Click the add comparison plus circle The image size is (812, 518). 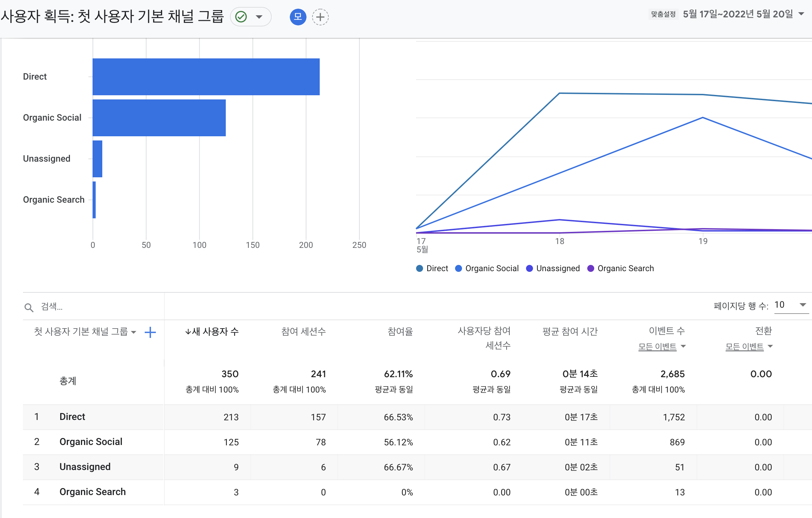click(x=320, y=17)
